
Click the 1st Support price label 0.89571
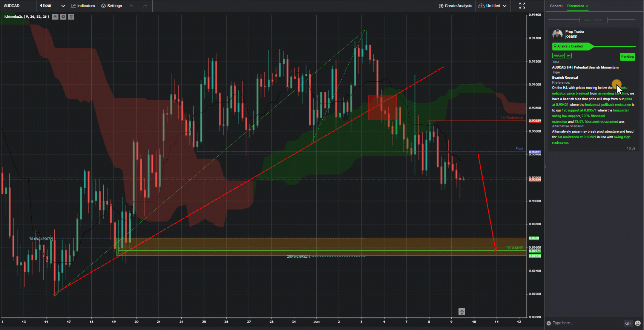(x=535, y=251)
